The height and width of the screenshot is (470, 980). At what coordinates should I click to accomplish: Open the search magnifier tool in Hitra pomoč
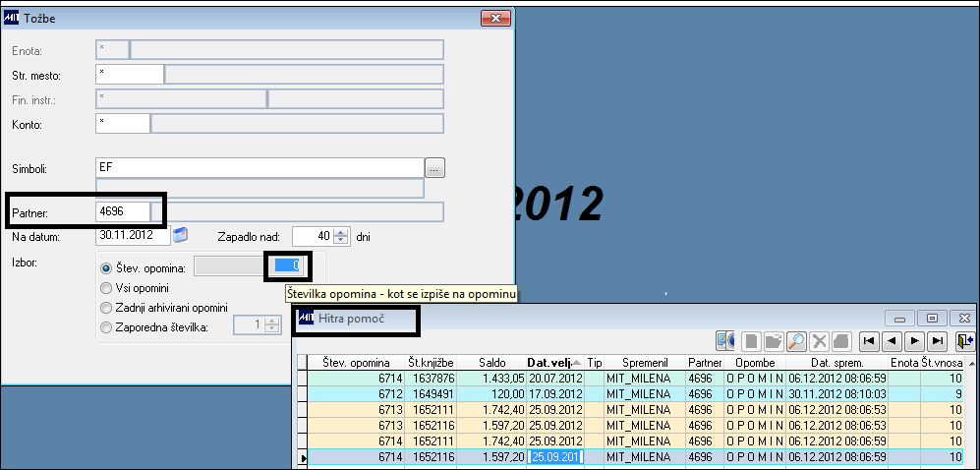click(796, 340)
